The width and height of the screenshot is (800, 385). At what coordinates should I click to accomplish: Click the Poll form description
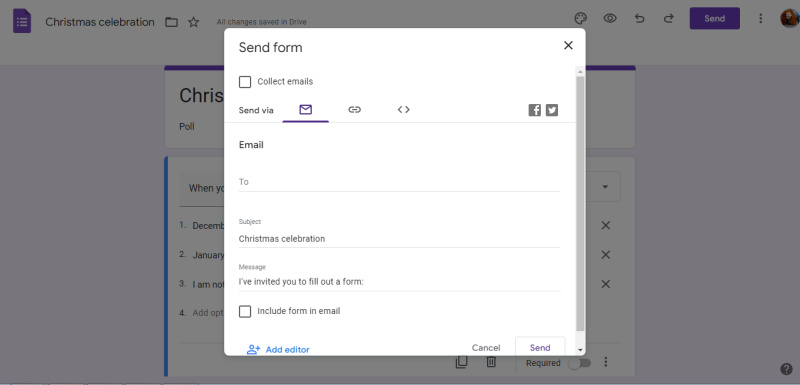187,126
